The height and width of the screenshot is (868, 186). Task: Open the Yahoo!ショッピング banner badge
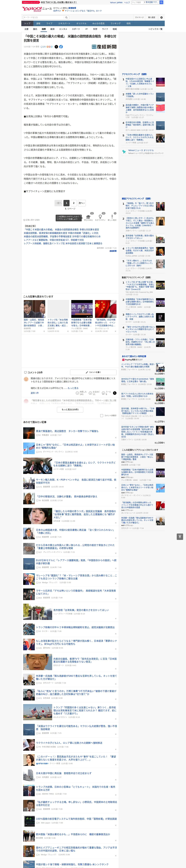[31, 2]
